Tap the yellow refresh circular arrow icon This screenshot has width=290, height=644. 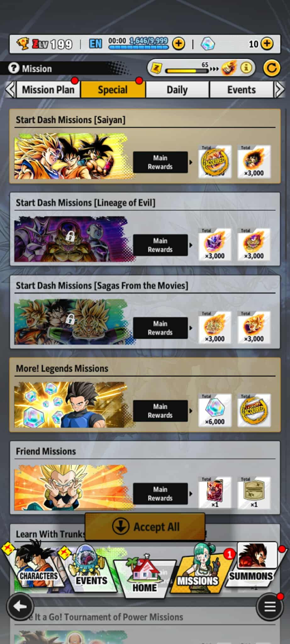click(271, 68)
